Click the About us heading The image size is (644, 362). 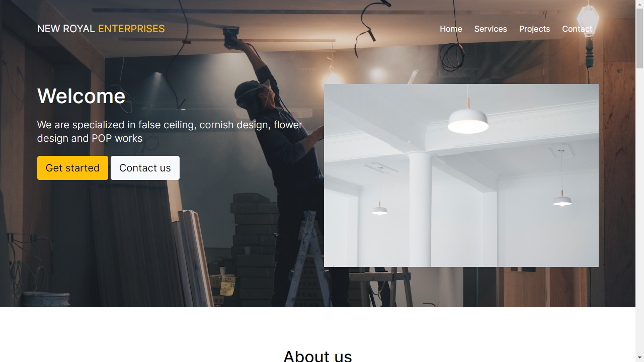[318, 356]
